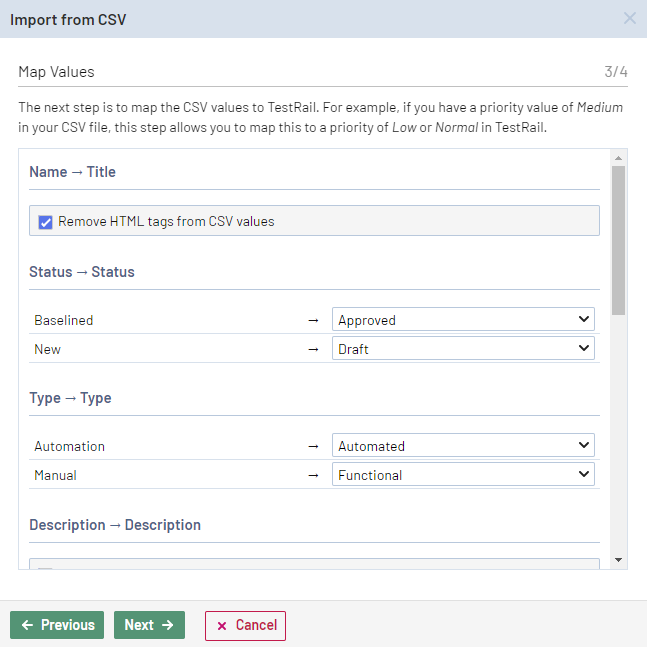Open the Baselined status mapping dropdown
647x647 pixels.
pyautogui.click(x=463, y=320)
